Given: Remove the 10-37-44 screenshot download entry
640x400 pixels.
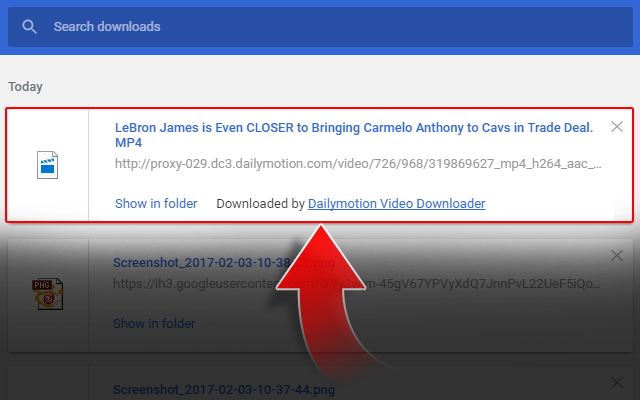Looking at the screenshot, I should pyautogui.click(x=617, y=383).
